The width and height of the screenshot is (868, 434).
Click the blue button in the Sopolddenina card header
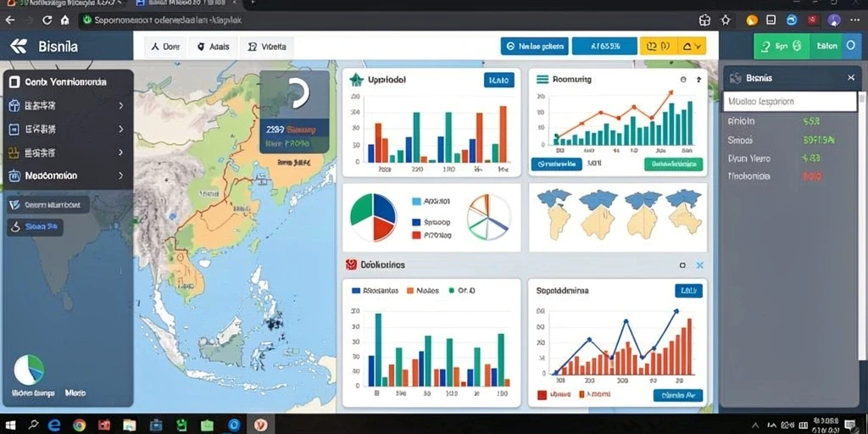pyautogui.click(x=688, y=291)
